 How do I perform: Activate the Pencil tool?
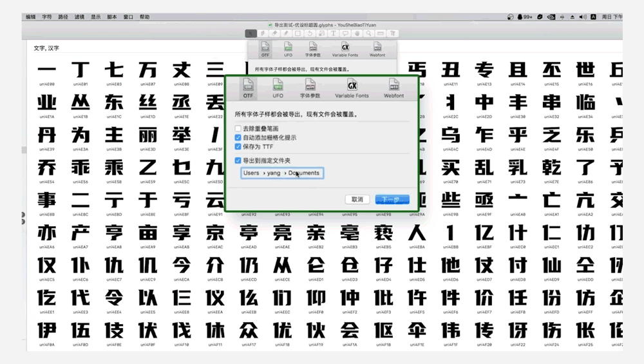287,34
